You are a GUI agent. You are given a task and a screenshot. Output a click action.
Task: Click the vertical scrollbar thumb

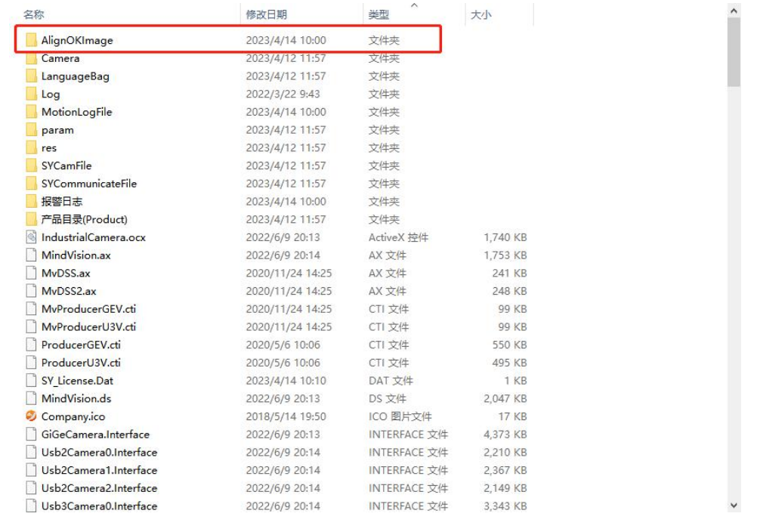click(734, 53)
